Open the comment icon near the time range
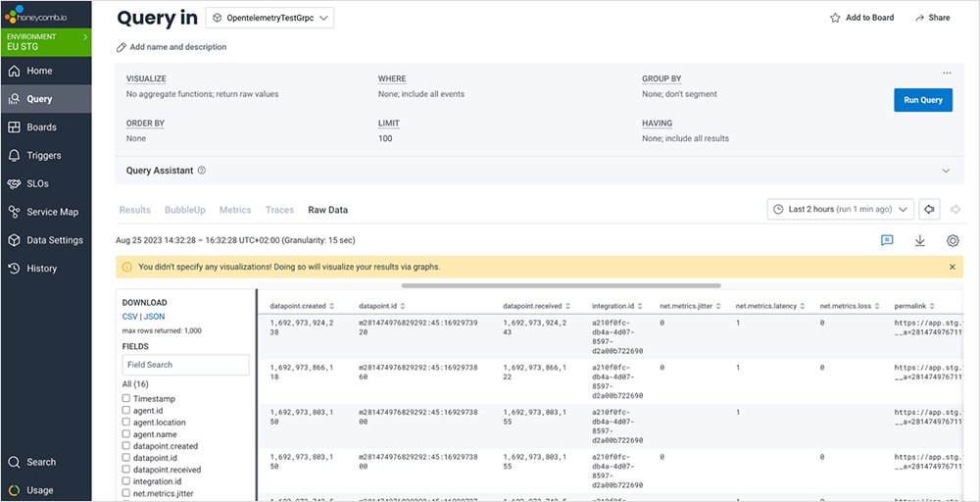Viewport: 980px width, 502px height. (887, 241)
